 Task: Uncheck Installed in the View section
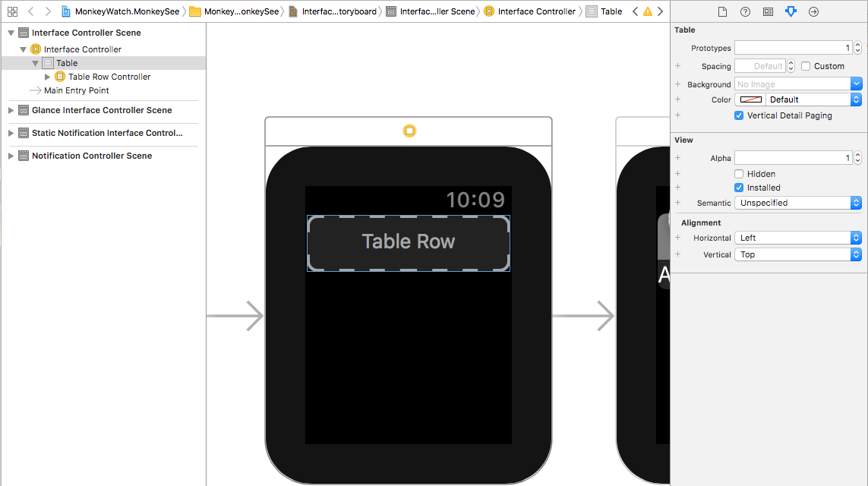click(739, 188)
